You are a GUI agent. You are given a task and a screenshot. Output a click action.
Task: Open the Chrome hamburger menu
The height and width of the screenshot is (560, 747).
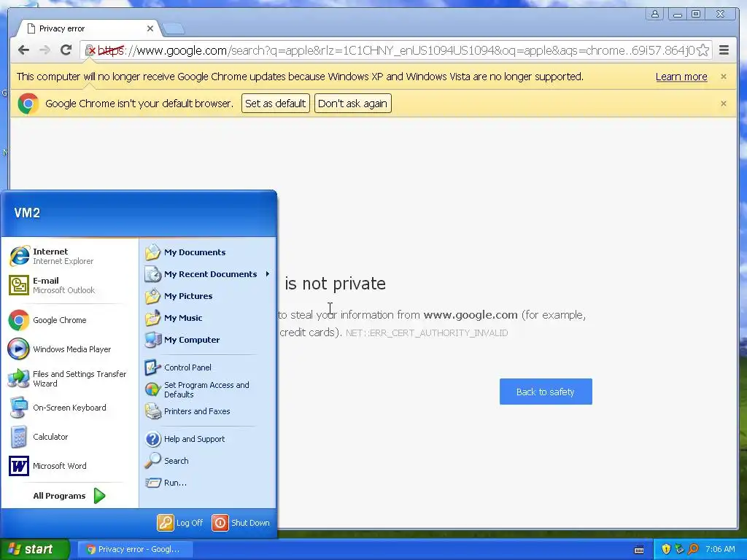[724, 50]
